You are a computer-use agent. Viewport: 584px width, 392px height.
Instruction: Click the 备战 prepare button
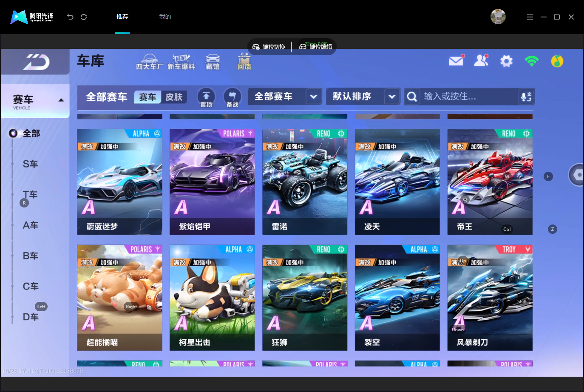pyautogui.click(x=232, y=97)
